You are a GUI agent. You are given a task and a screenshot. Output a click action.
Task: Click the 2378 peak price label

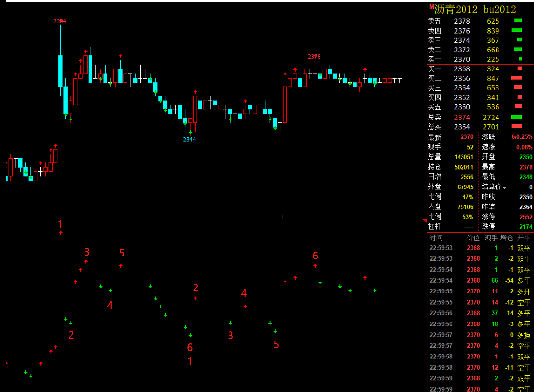pyautogui.click(x=314, y=56)
